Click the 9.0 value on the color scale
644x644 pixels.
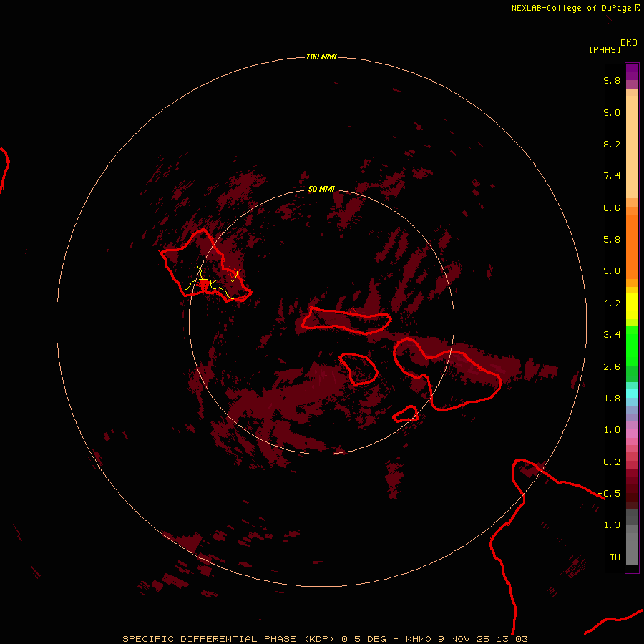click(x=612, y=112)
